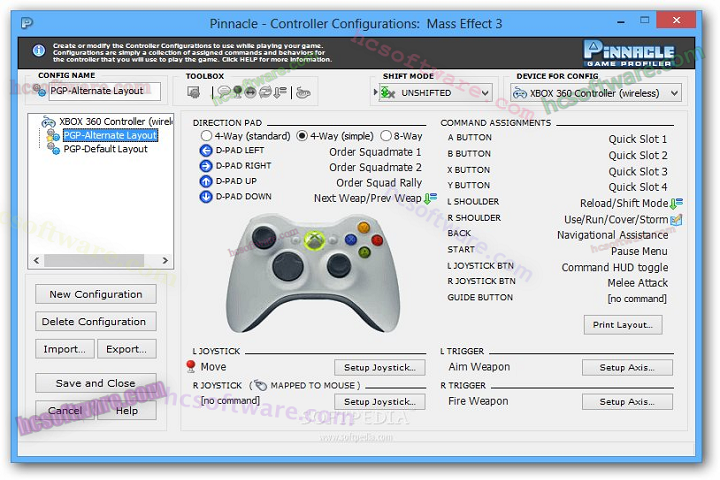Image resolution: width=720 pixels, height=480 pixels.
Task: Click the down-arrow list icon in Toolbox
Action: tap(280, 92)
